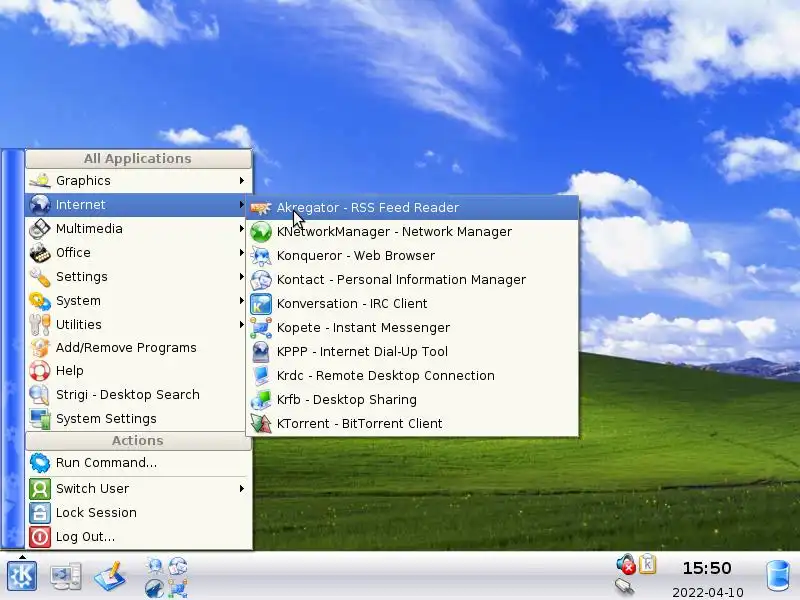Click the clock showing 15:50
This screenshot has height=600, width=800.
point(707,568)
